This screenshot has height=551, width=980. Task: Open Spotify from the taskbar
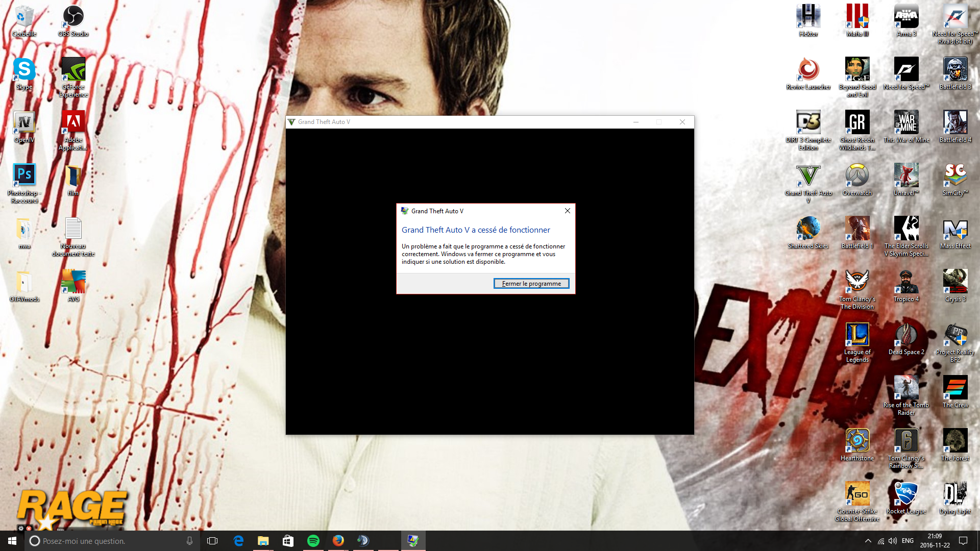click(x=313, y=541)
